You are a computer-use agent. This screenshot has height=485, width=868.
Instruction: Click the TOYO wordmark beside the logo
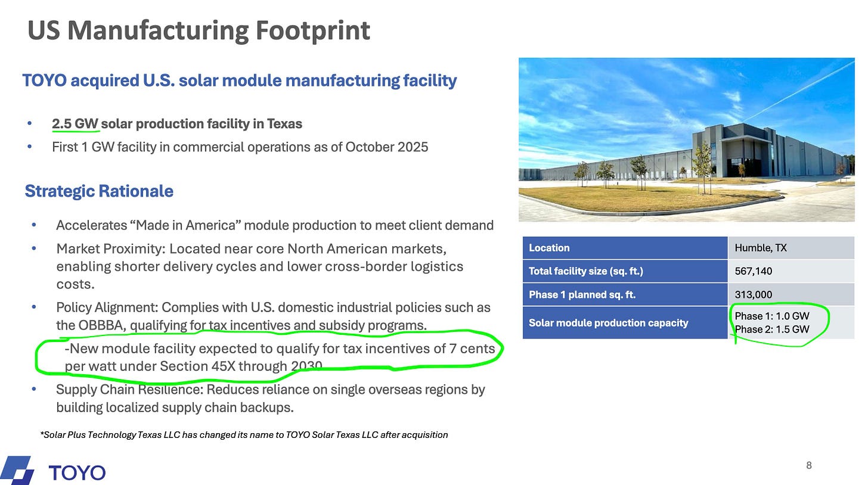tap(77, 473)
